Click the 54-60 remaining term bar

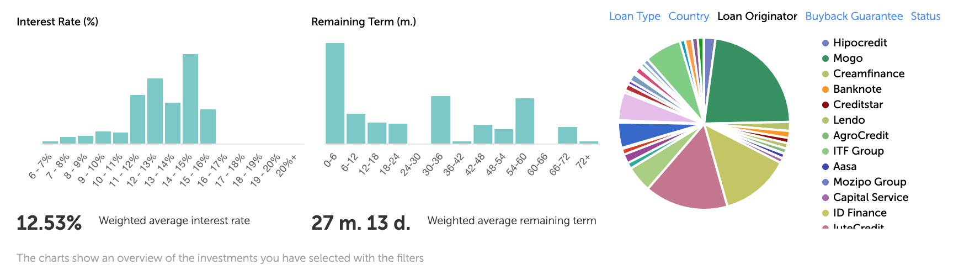tap(525, 121)
